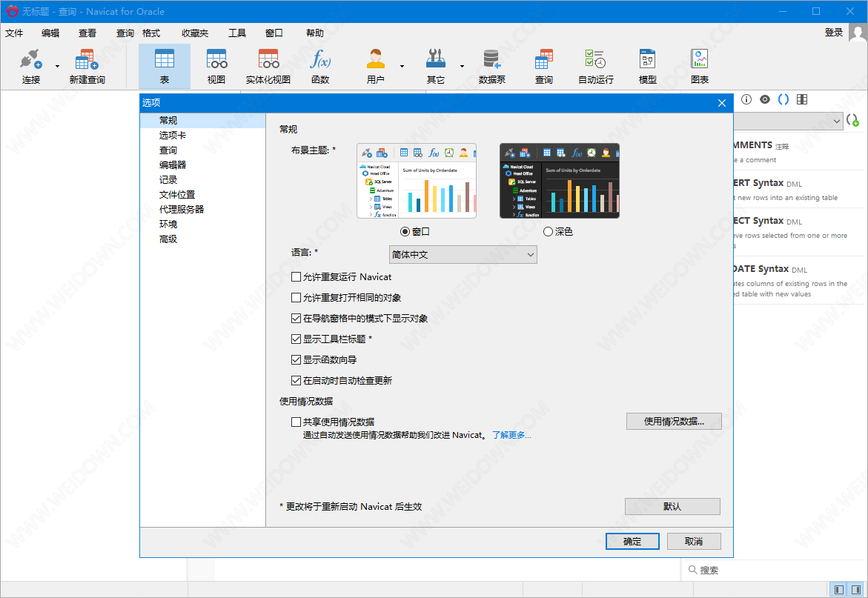Toggle the right pane icon in the status bar

(x=856, y=590)
